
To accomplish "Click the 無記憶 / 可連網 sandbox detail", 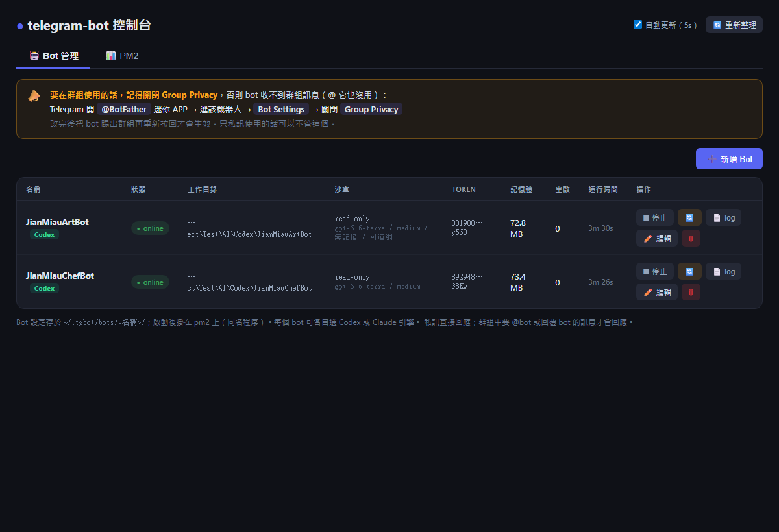I will tap(364, 237).
